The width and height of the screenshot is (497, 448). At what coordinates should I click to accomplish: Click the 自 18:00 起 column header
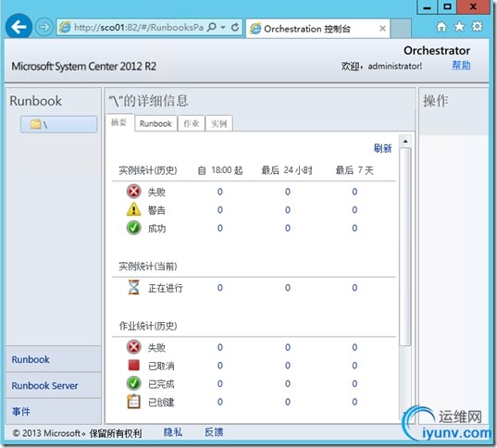pos(220,170)
